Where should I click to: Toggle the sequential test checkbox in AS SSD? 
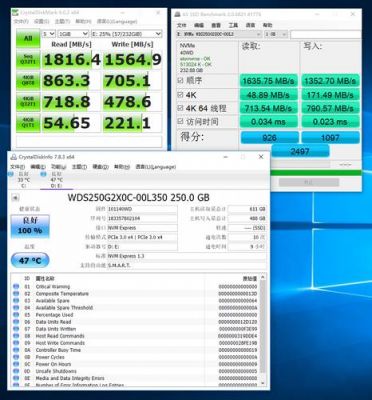pos(181,80)
